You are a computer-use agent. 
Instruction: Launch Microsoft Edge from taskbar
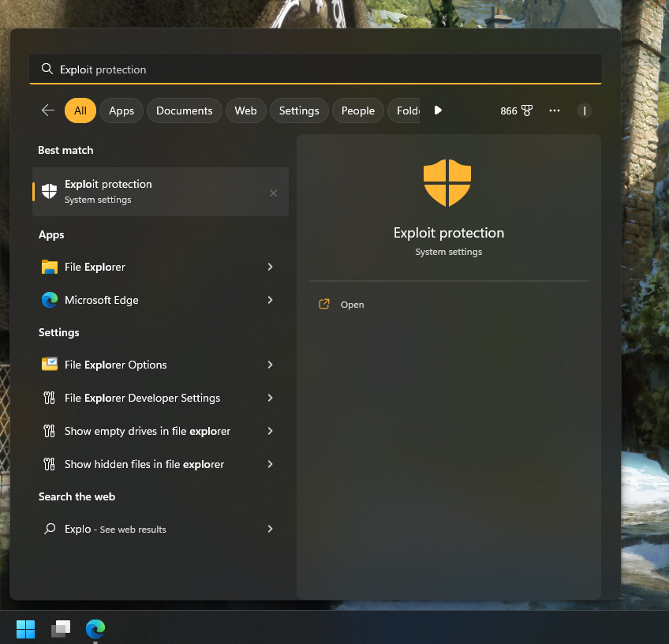click(95, 628)
